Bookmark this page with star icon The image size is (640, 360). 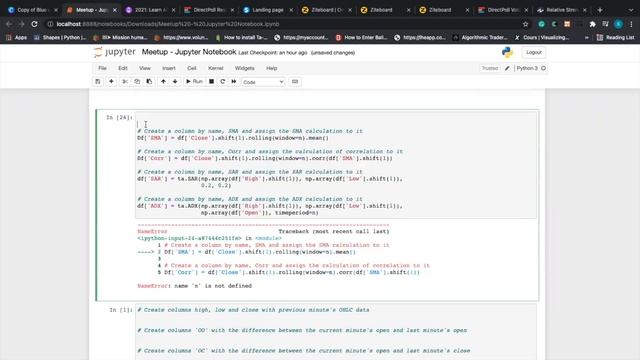coord(525,24)
